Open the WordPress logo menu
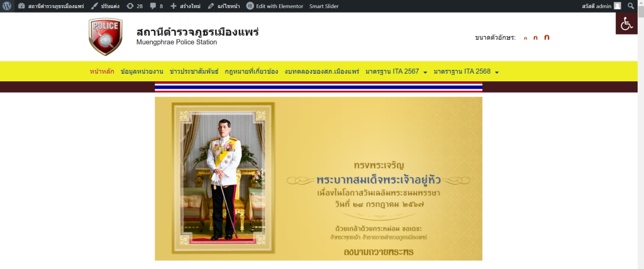Viewport: 644px width, 269px height. (x=6, y=6)
